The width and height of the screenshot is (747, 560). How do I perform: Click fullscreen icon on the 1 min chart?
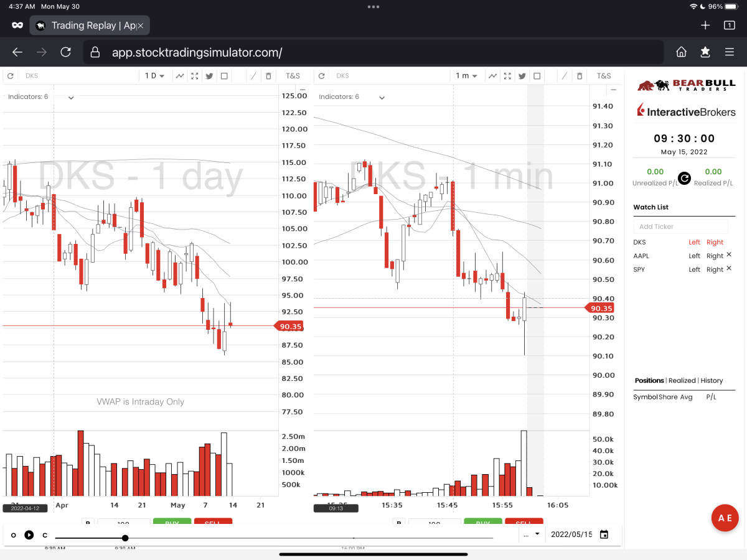pos(506,76)
